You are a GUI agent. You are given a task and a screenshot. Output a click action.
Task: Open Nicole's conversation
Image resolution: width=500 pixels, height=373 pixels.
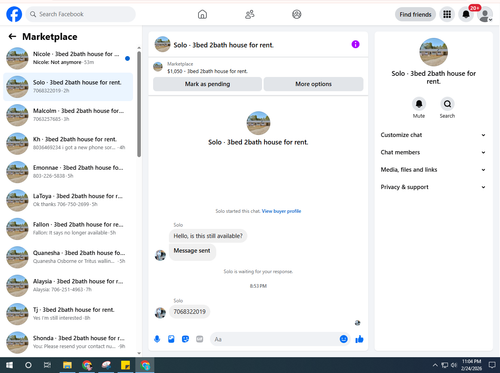coord(68,58)
